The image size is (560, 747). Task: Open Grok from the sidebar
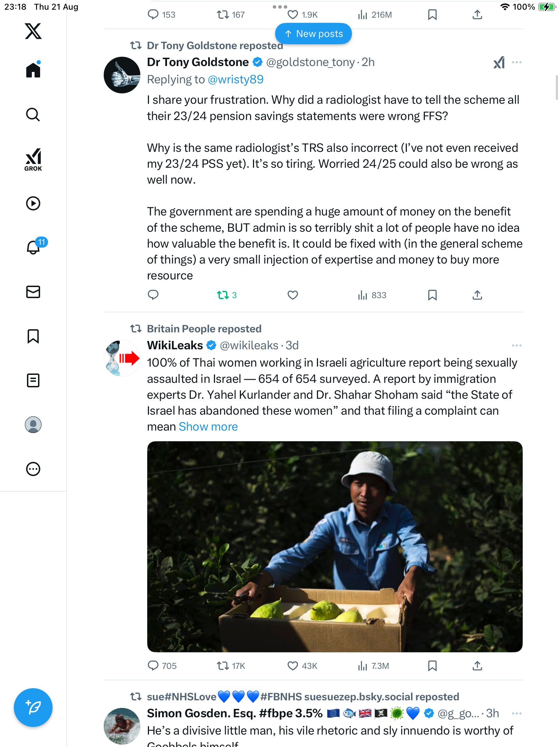pyautogui.click(x=33, y=159)
